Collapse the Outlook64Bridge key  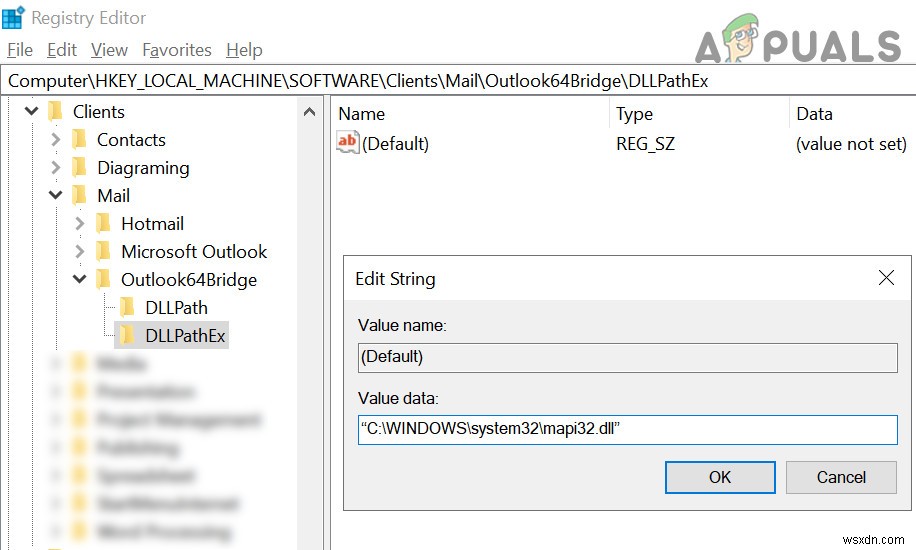tap(79, 279)
